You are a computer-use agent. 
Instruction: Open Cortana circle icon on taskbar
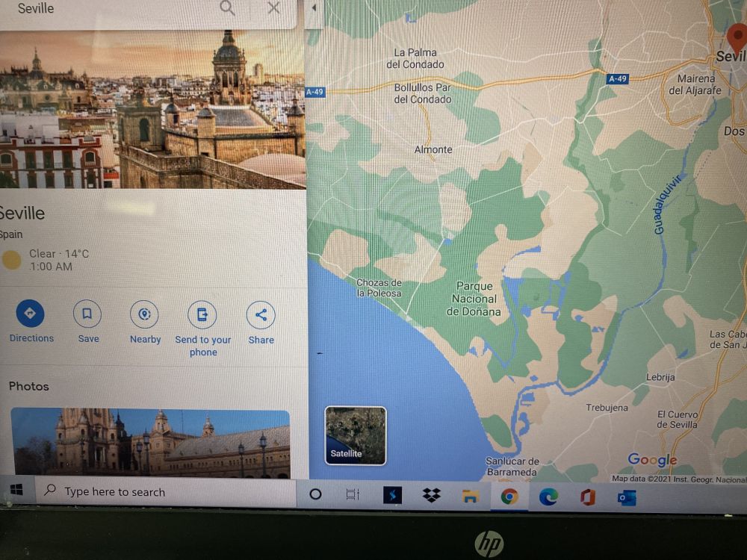pyautogui.click(x=315, y=494)
